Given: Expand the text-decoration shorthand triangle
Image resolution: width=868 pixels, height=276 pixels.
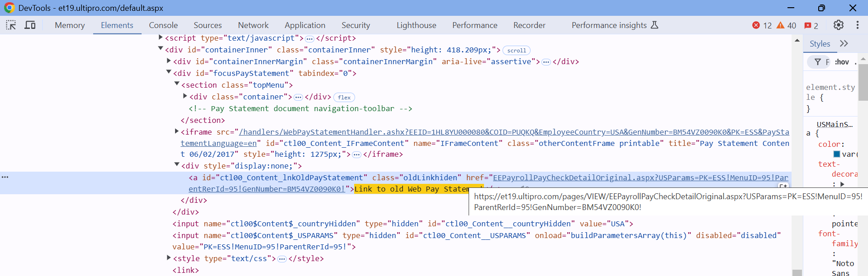Looking at the screenshot, I should point(842,184).
